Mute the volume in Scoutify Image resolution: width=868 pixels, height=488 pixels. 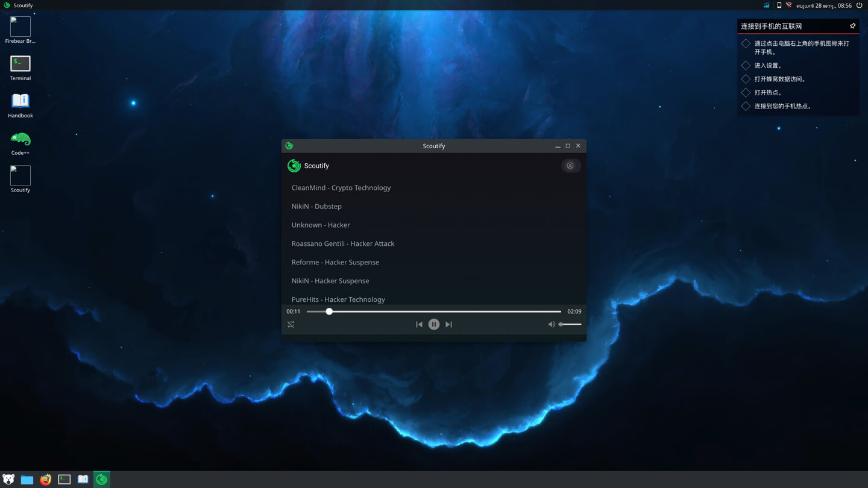tap(551, 324)
